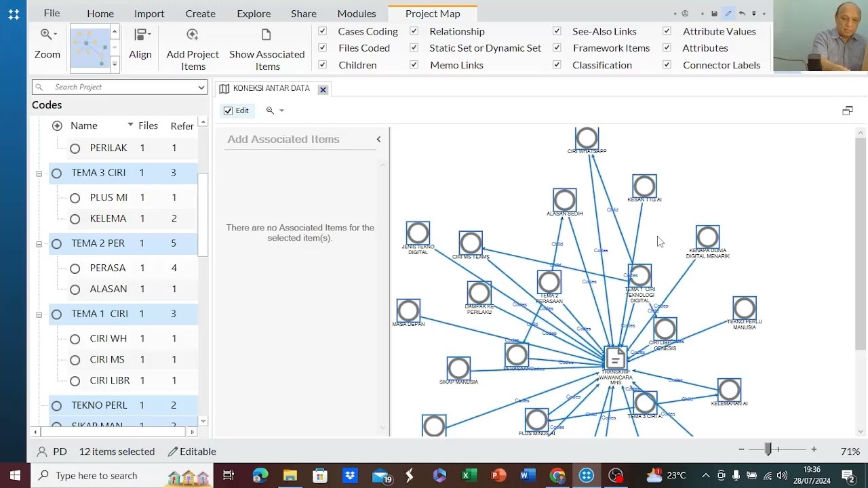
Task: Switch to the Modules tab
Action: pyautogui.click(x=357, y=14)
